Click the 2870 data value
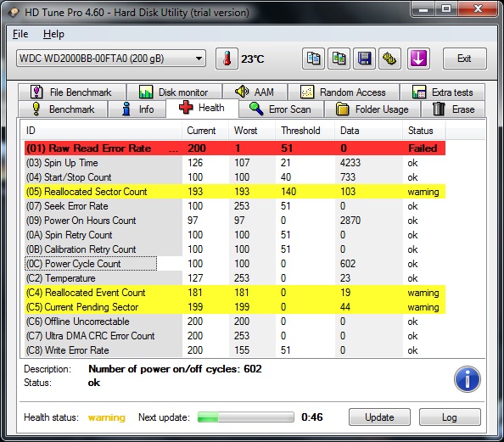 coord(350,221)
